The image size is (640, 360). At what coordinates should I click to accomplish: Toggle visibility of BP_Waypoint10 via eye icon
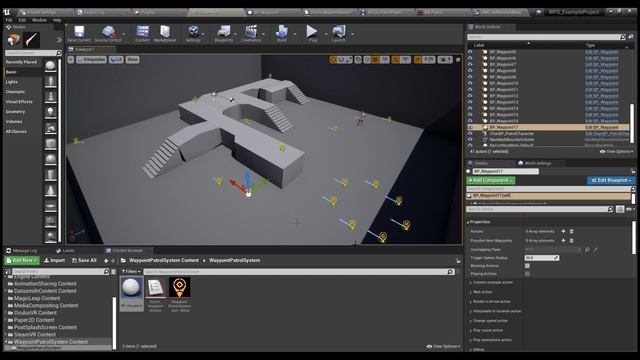click(x=470, y=83)
